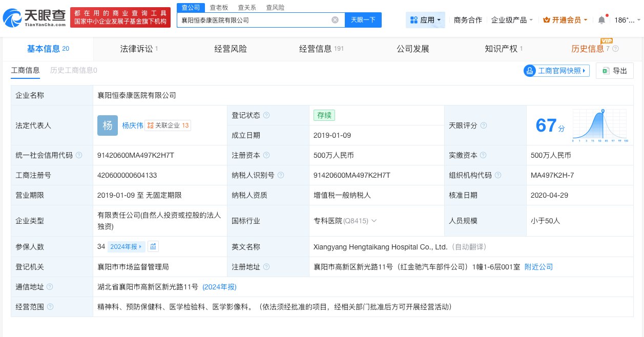Expand the 专科医院 industry chevron
The height and width of the screenshot is (337, 644).
(375, 221)
